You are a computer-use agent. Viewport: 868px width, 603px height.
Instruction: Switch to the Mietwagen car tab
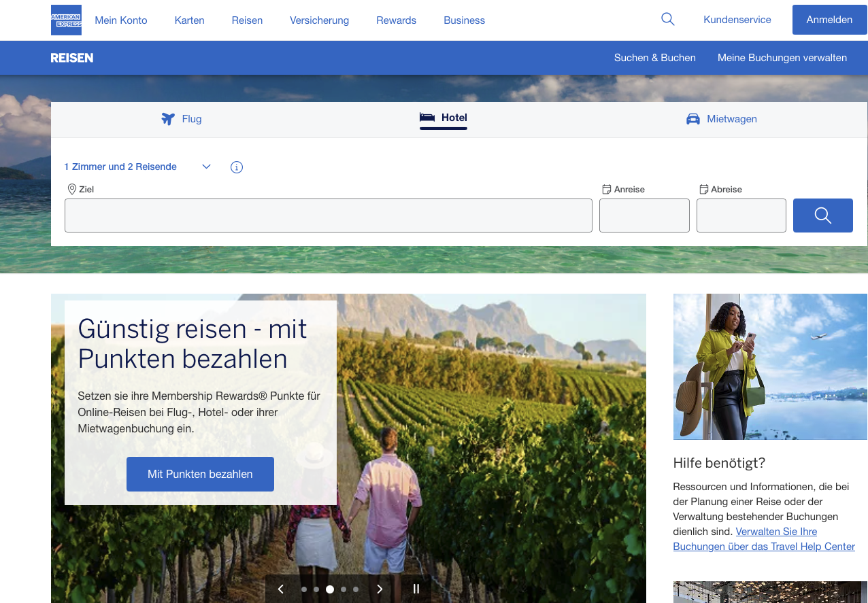pyautogui.click(x=722, y=119)
